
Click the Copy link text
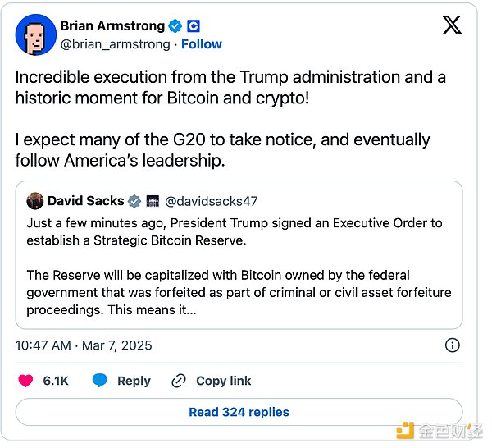click(223, 381)
